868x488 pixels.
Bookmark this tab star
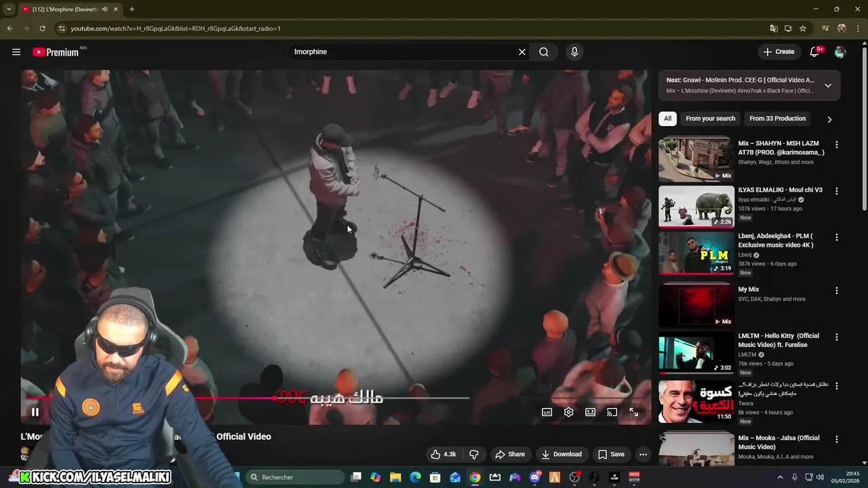[x=803, y=28]
